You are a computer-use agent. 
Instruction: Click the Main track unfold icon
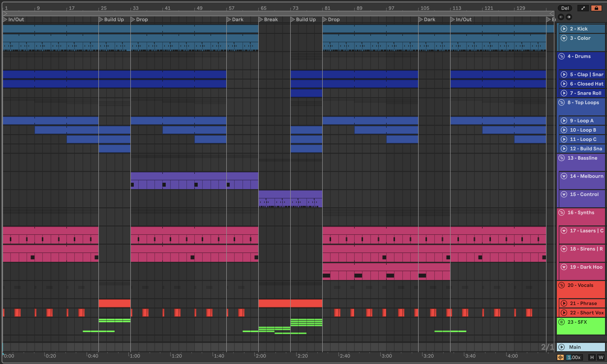coord(561,347)
